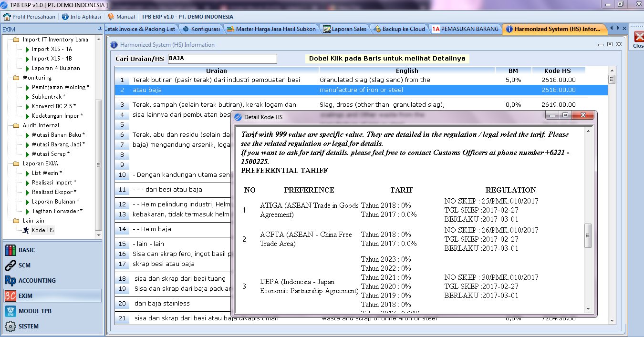The height and width of the screenshot is (337, 644).
Task: Open the SISTEM gear module
Action: (10, 327)
